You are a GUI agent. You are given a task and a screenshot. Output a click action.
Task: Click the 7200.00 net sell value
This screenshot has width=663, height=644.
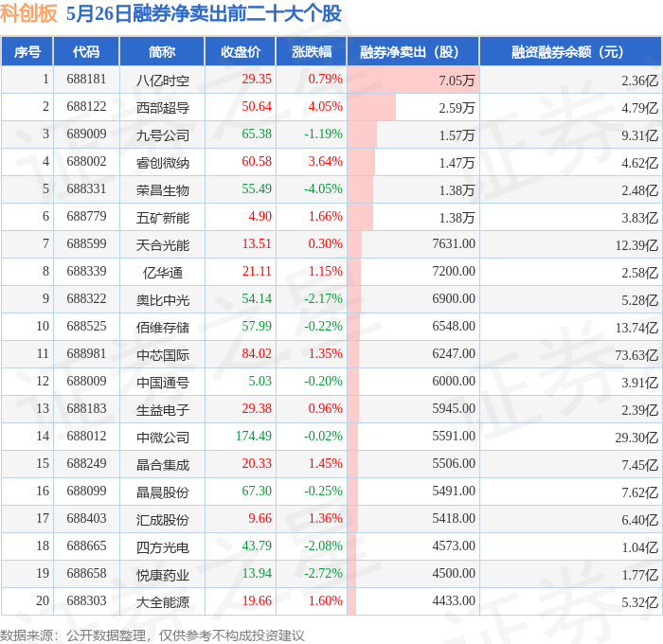click(x=454, y=272)
